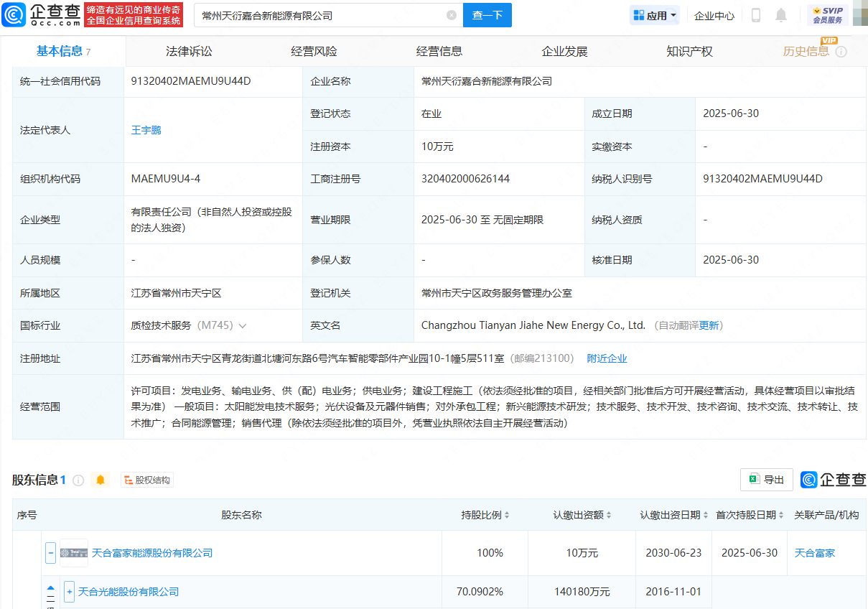
Task: Open the 天合富家能源股份有限公司 link
Action: (x=152, y=553)
